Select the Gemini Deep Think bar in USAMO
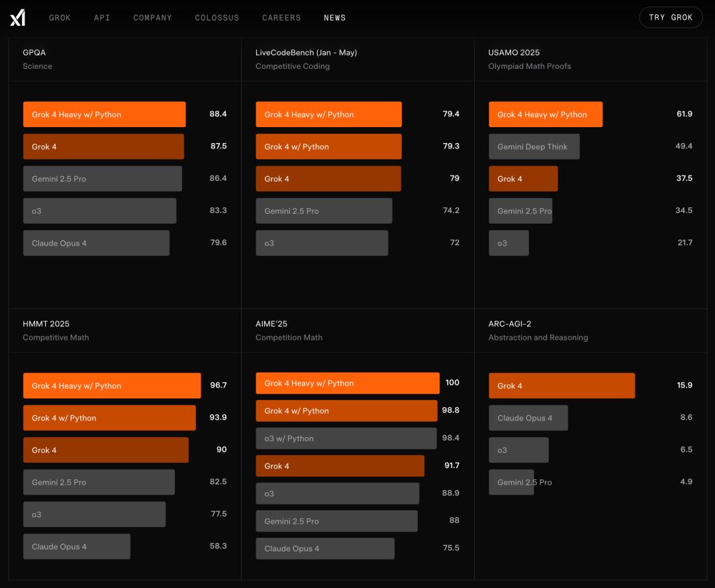 point(534,146)
